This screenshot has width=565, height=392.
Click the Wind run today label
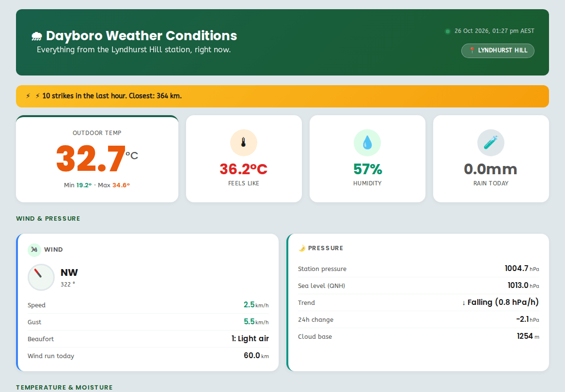pyautogui.click(x=51, y=356)
